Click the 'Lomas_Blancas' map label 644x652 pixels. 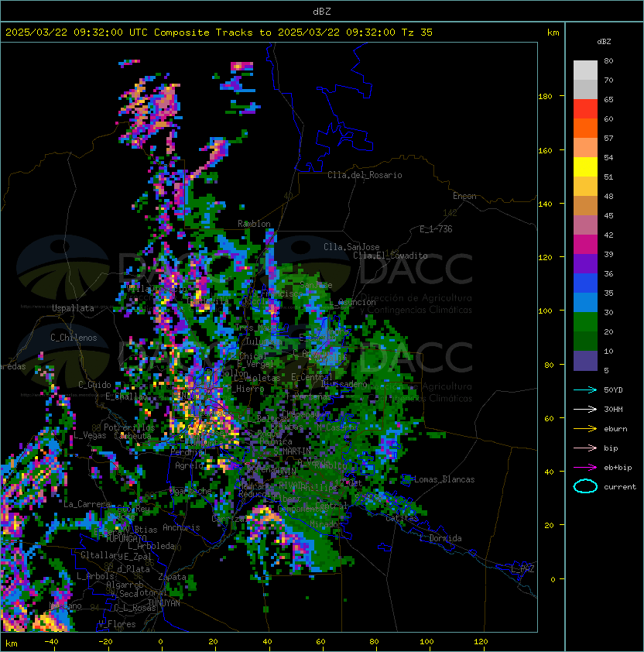coord(444,479)
